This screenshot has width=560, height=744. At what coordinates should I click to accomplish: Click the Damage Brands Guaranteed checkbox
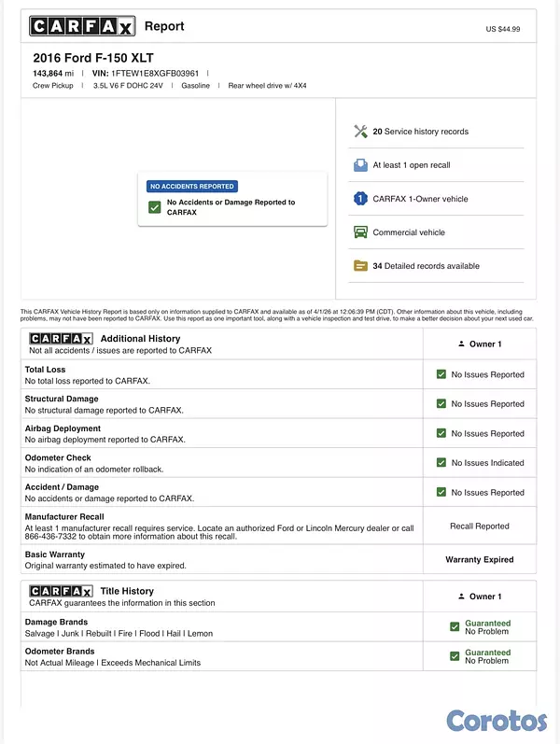tap(455, 626)
